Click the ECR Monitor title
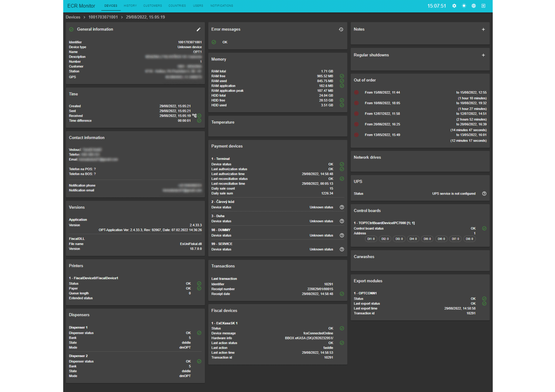The width and height of the screenshot is (555, 392). 81,6
